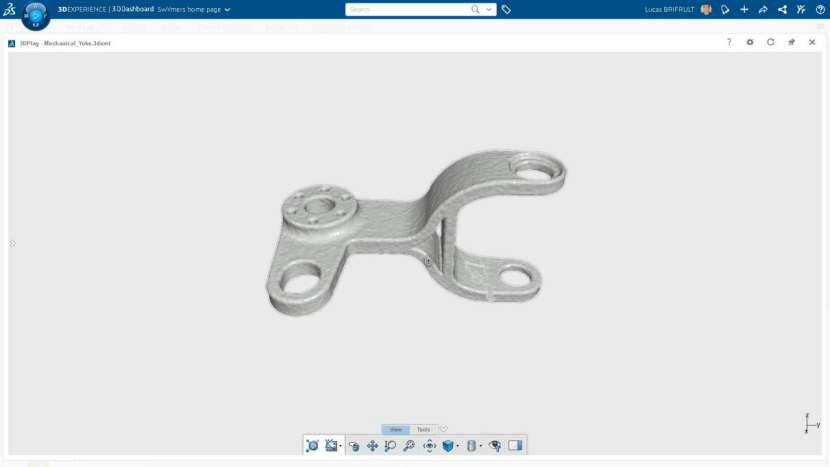Toggle the side panel display icon
Image resolution: width=830 pixels, height=467 pixels.
click(x=515, y=446)
